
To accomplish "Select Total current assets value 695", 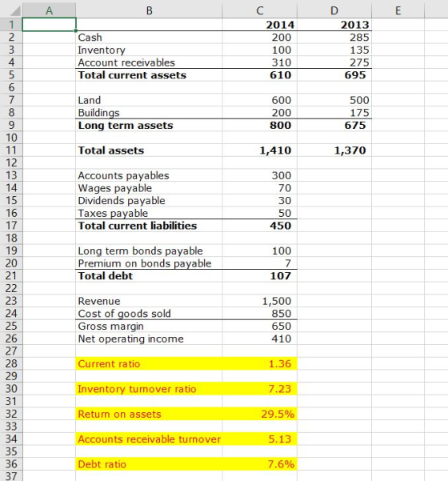I will pyautogui.click(x=334, y=75).
